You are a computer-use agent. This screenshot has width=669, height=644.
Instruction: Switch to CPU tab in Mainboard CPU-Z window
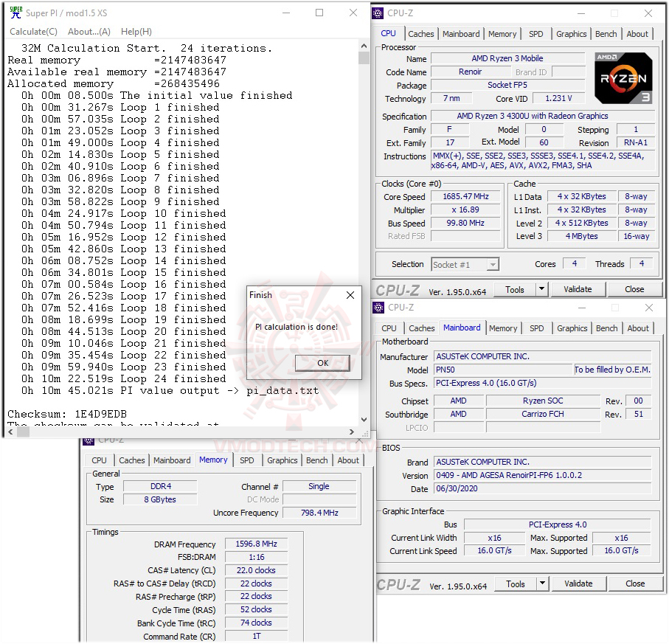[x=389, y=328]
